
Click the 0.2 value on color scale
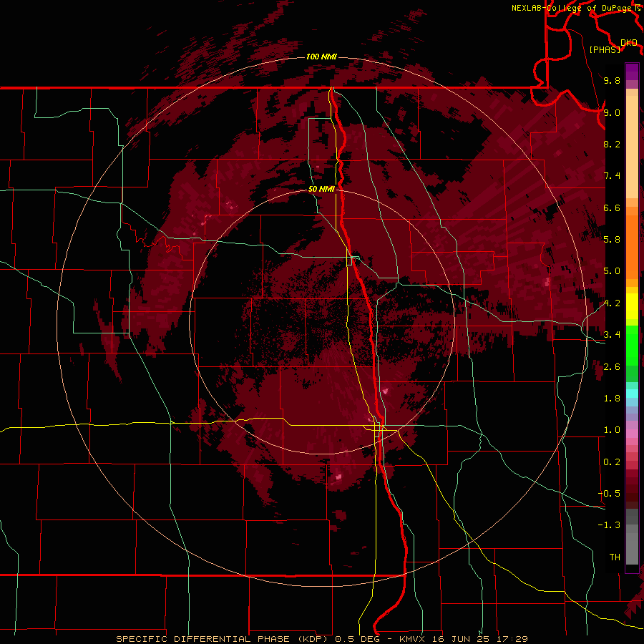coord(612,462)
